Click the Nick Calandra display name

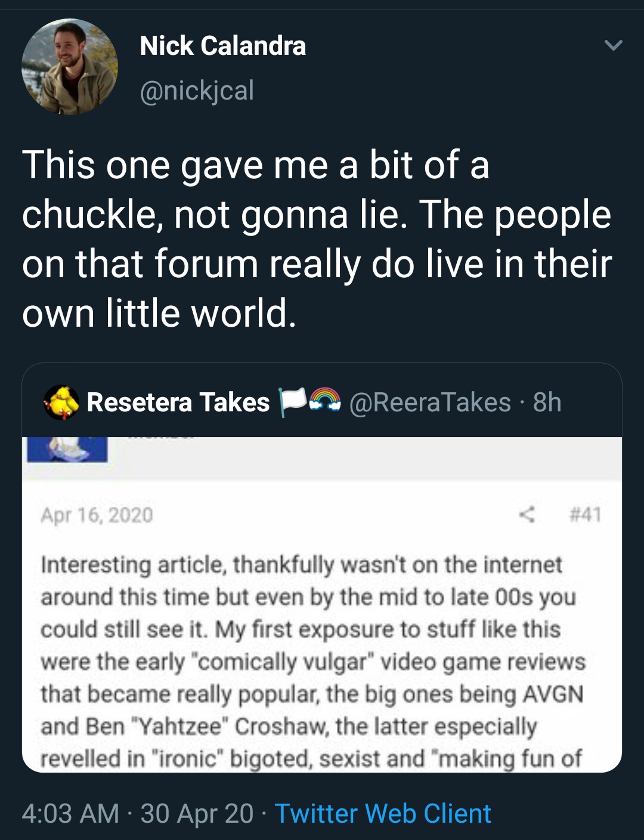[x=222, y=46]
